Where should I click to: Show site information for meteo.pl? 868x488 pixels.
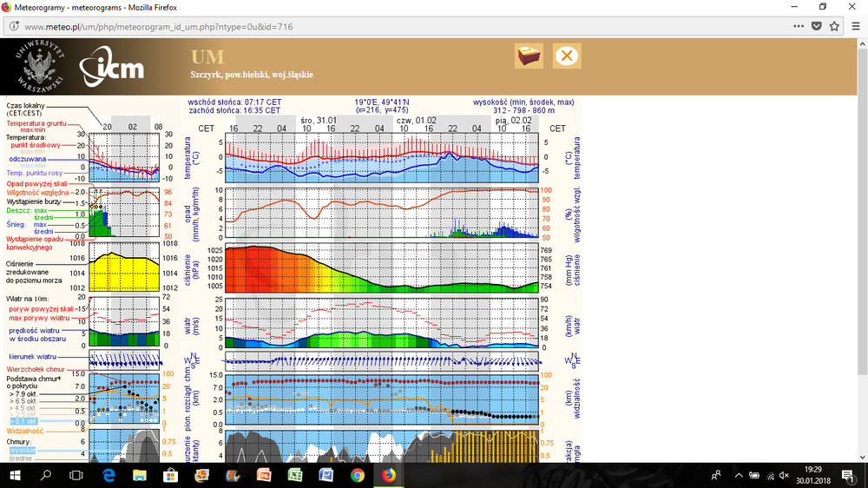(x=14, y=26)
